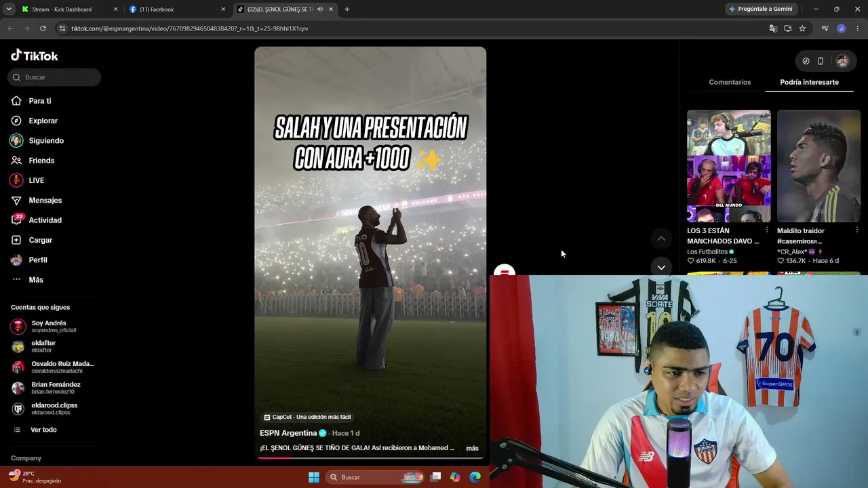Switch to the Facebook browser tab
868x488 pixels.
point(177,9)
